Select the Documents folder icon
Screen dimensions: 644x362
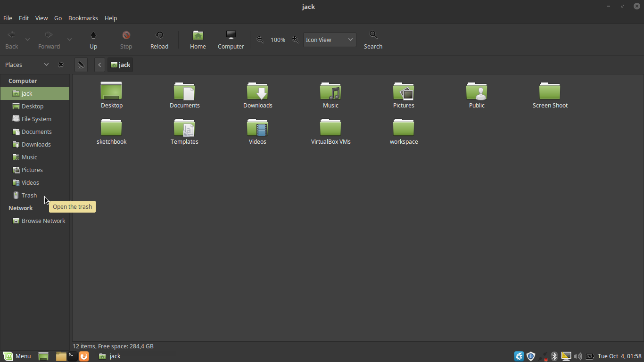[x=184, y=95]
